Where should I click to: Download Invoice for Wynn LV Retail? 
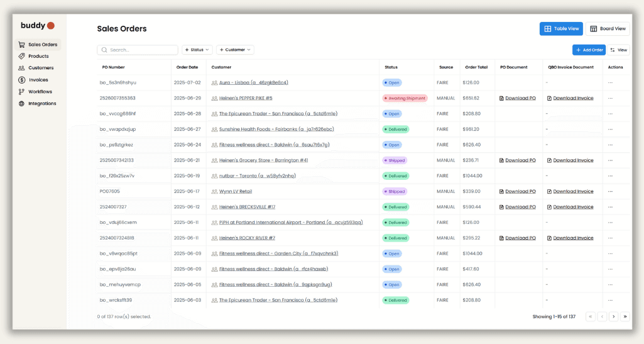pos(570,192)
